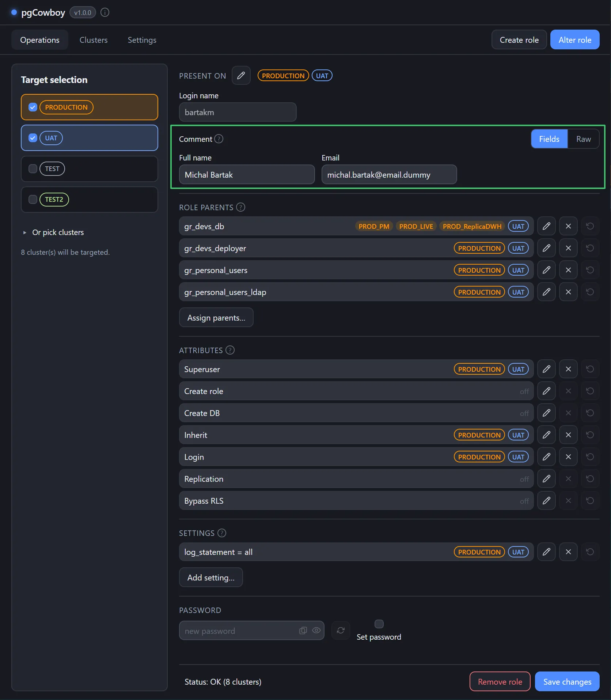
Task: Edit the Superuser attribute
Action: pyautogui.click(x=546, y=369)
